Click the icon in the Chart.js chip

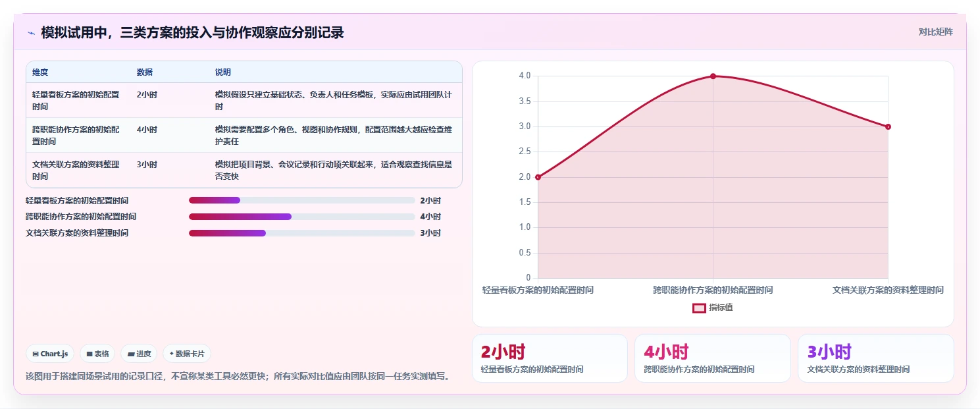[x=36, y=354]
